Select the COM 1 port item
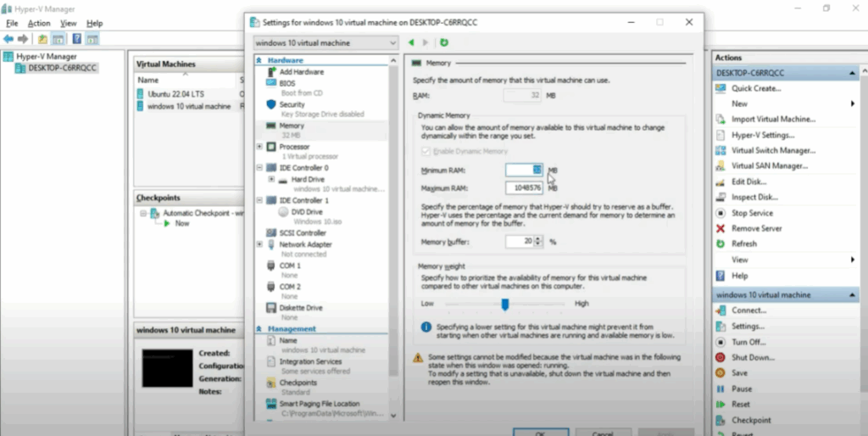Screen dimensions: 868x436 coord(290,266)
